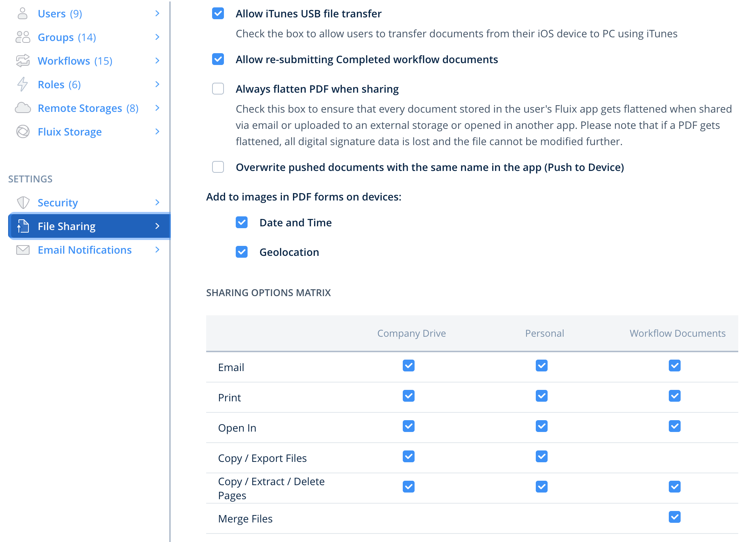Expand the Email Notifications settings
756x542 pixels.
click(x=158, y=250)
